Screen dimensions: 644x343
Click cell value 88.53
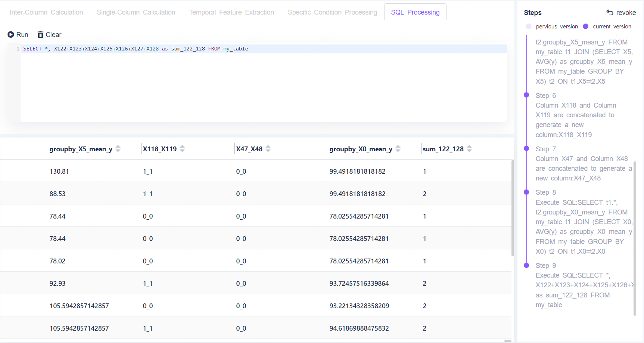click(57, 194)
